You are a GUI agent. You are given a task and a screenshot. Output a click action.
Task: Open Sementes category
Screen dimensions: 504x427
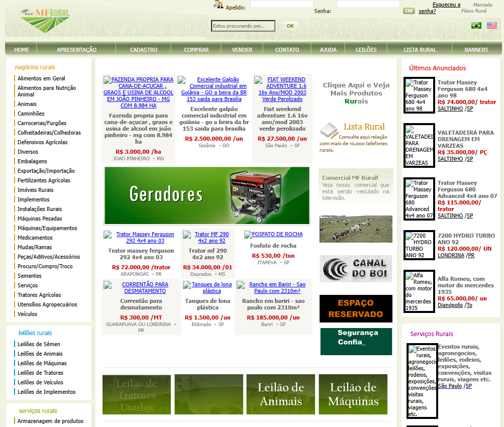pos(29,276)
